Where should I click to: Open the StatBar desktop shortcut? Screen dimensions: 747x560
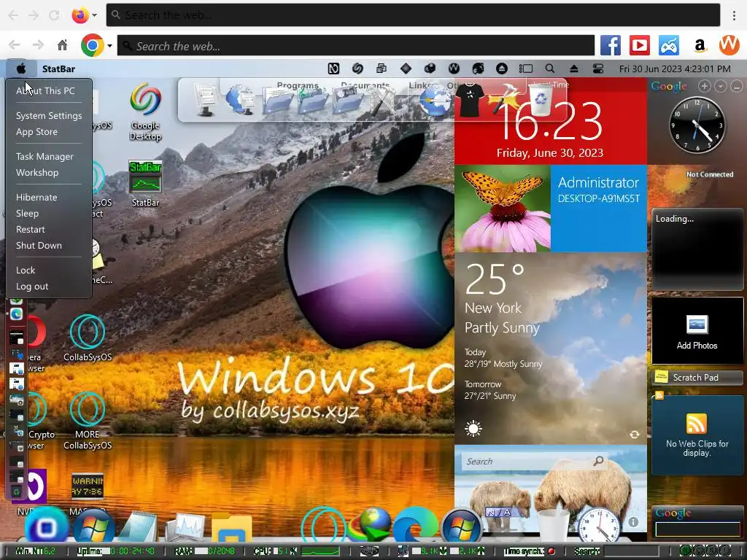pos(145,184)
